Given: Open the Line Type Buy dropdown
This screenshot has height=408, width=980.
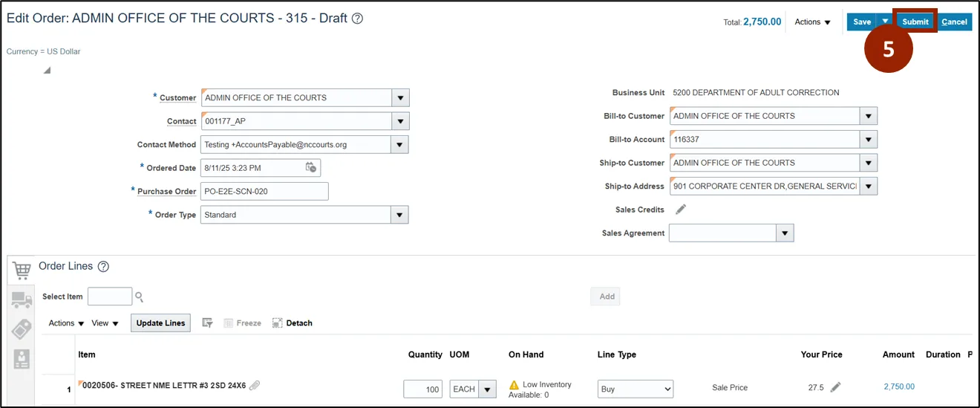Looking at the screenshot, I should point(635,389).
